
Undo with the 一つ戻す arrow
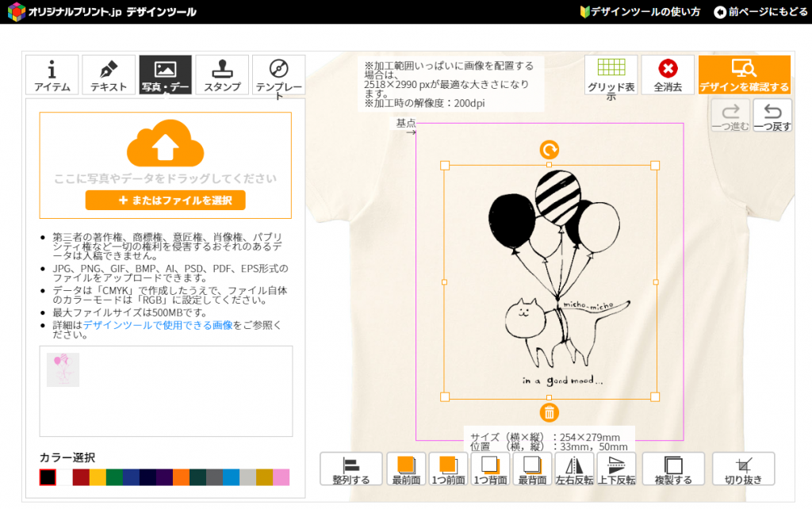click(x=772, y=116)
